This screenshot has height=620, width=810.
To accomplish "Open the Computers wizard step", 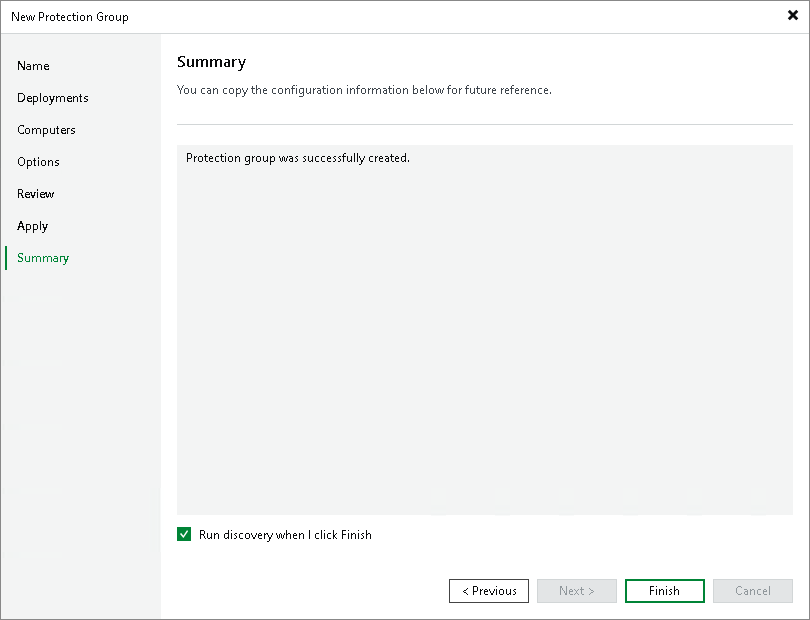I will pyautogui.click(x=46, y=130).
